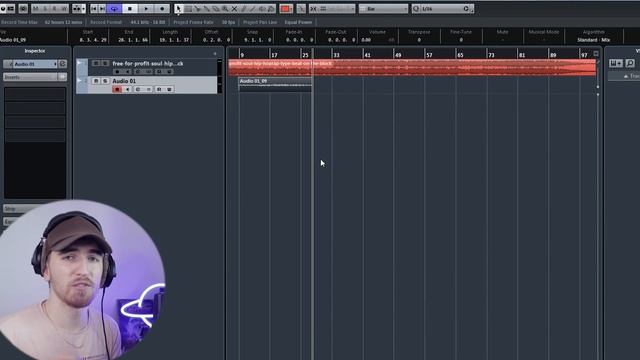Click the Equal Power pan law value
Image resolution: width=640 pixels, height=360 pixels.
coord(298,22)
